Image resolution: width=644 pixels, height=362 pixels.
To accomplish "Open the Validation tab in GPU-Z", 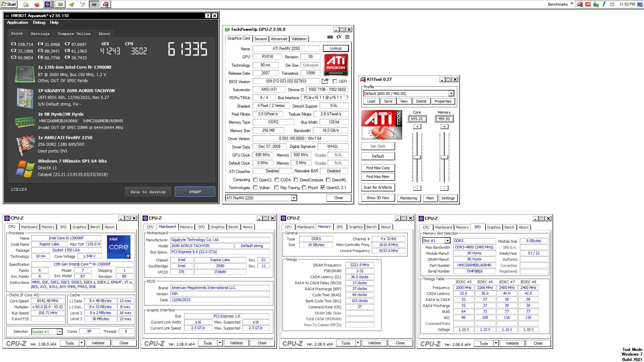I will [299, 39].
